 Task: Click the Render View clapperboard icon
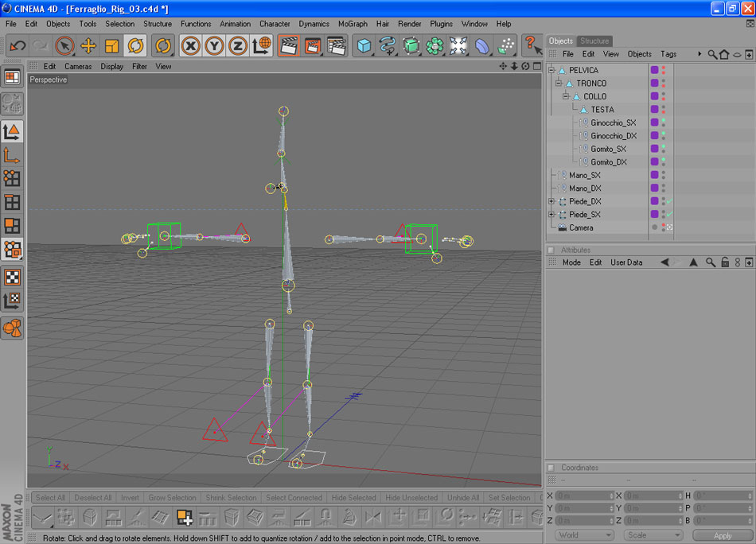[x=289, y=46]
